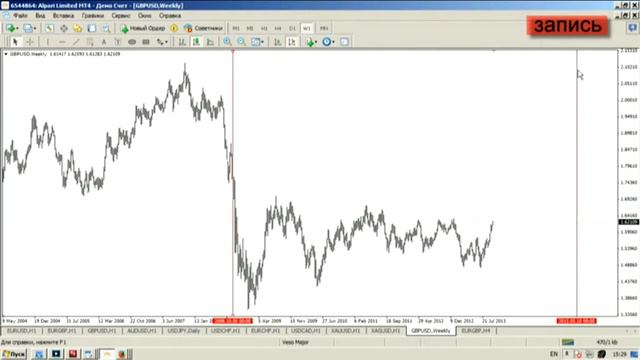Click the connection status bars indicator
Viewport: 640px width, 360px height.
(568, 342)
